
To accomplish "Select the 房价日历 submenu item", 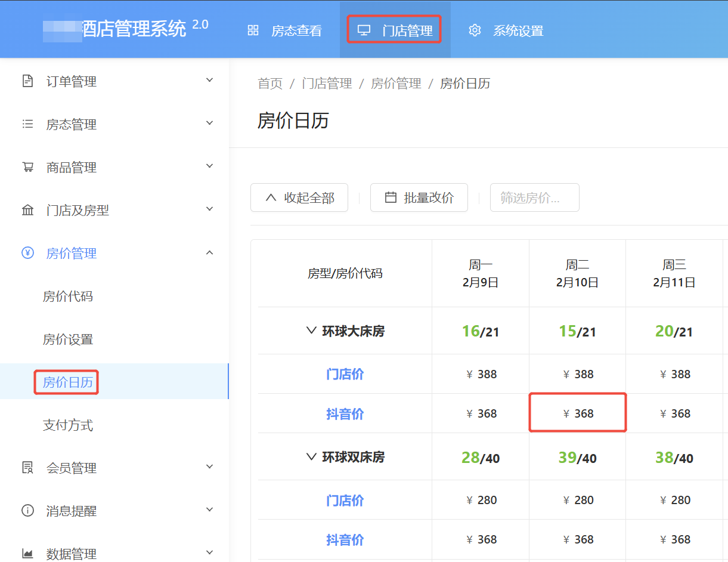I will point(114,382).
